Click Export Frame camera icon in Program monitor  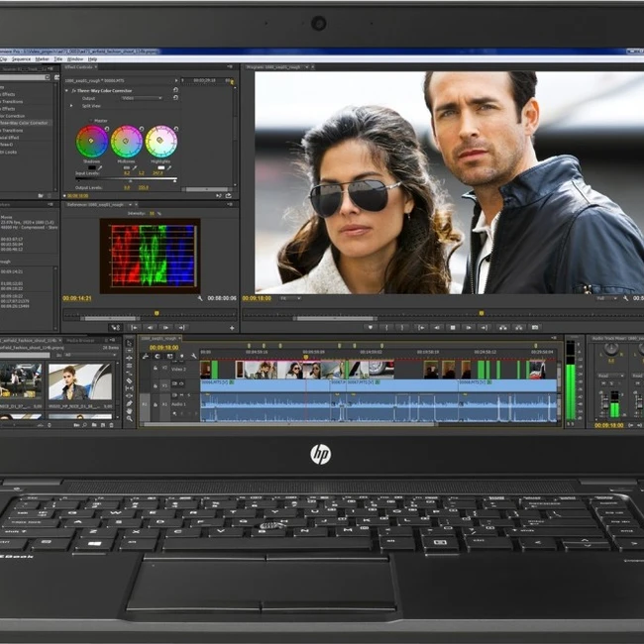[x=535, y=327]
